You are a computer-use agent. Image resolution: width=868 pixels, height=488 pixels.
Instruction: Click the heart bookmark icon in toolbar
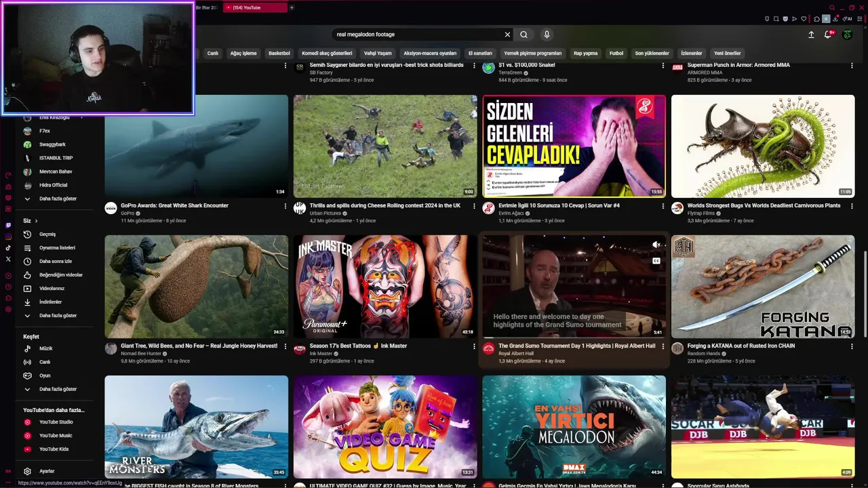804,19
